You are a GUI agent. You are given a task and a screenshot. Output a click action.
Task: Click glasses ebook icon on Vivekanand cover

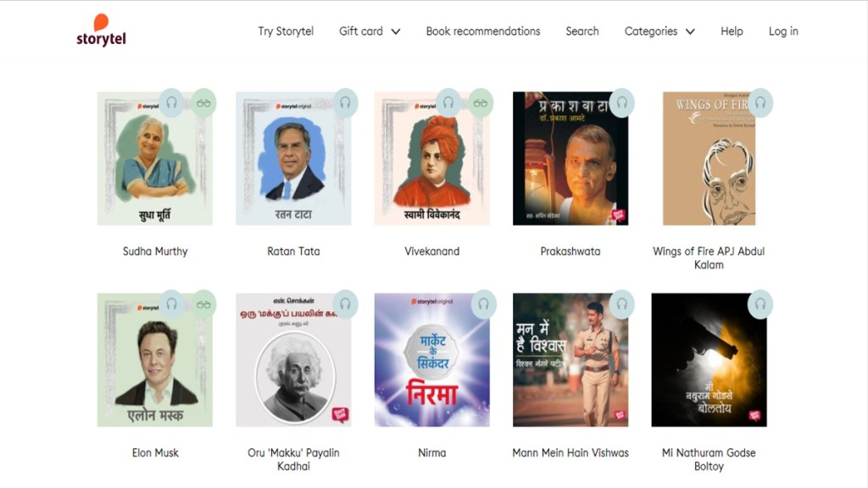click(481, 103)
